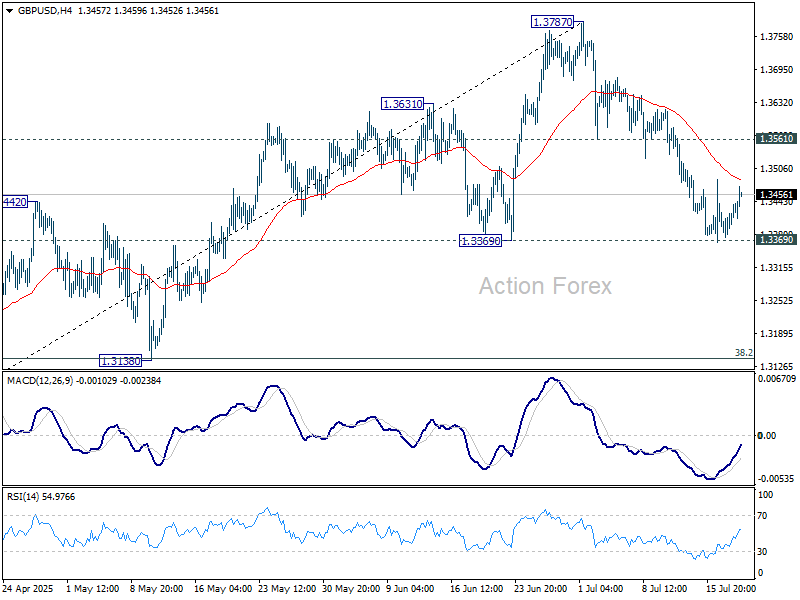The image size is (800, 600).
Task: Click the Action Forex watermark
Action: click(544, 286)
